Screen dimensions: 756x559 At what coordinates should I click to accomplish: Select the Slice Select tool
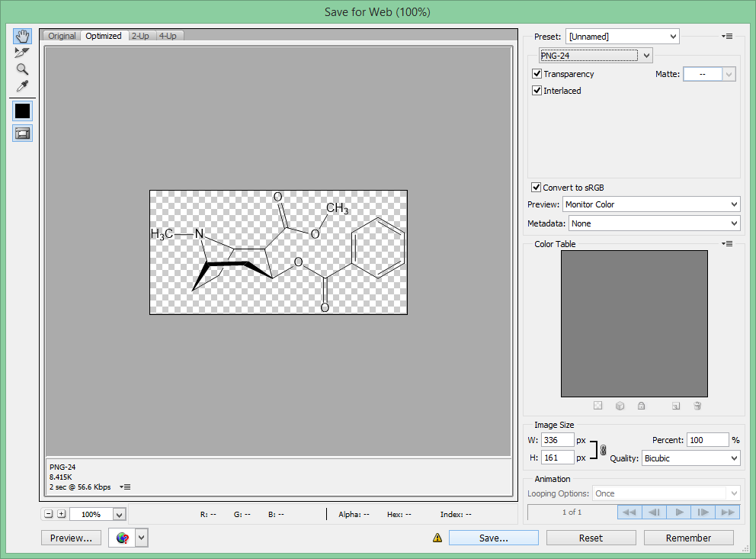22,53
